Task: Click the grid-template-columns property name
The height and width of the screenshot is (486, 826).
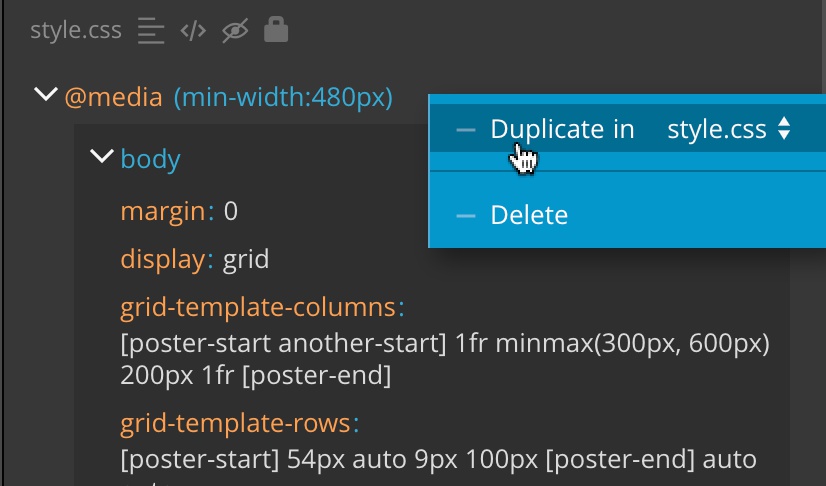Action: coord(258,307)
